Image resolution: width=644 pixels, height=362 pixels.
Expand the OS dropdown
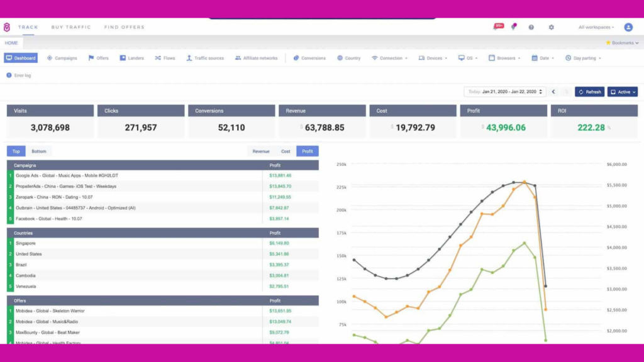[x=468, y=58]
